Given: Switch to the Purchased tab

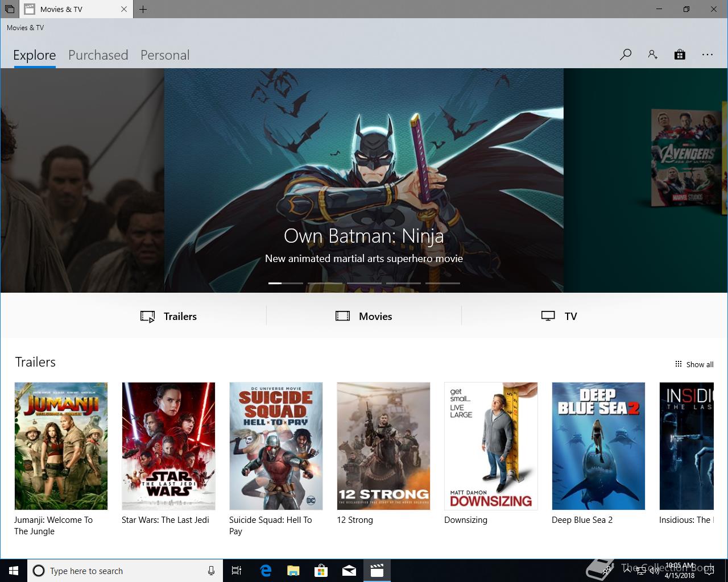Looking at the screenshot, I should click(98, 55).
